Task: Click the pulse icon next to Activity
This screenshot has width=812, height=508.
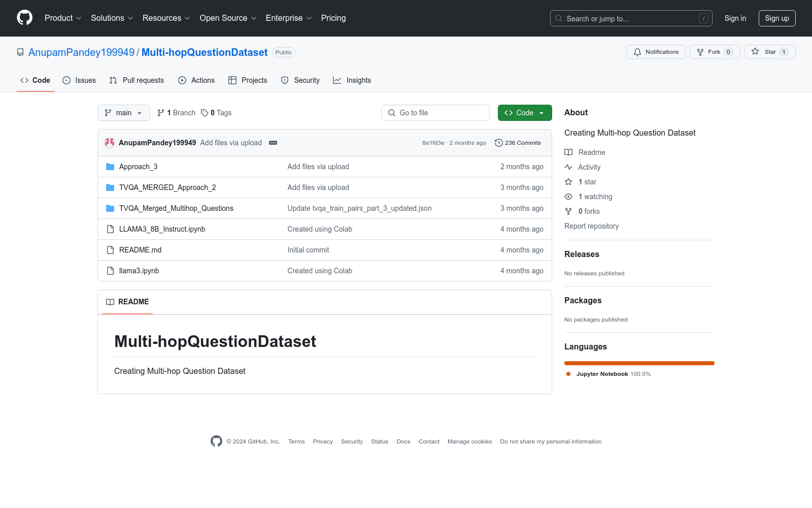Action: point(568,167)
